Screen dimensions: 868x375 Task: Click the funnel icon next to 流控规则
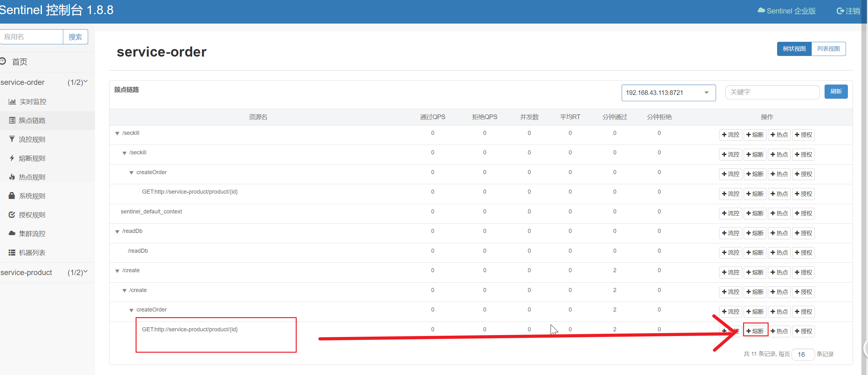pos(12,139)
